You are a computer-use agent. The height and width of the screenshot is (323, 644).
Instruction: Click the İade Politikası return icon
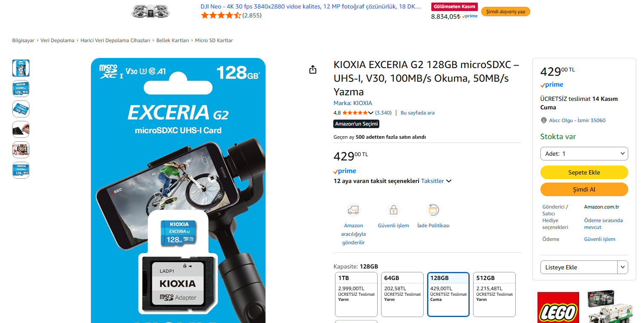[x=433, y=210]
